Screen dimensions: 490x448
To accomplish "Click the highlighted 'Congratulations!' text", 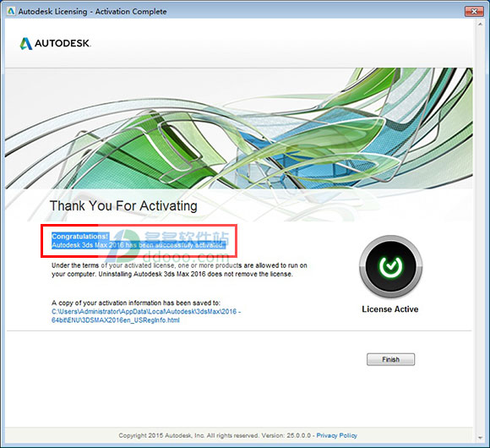I will [x=80, y=236].
